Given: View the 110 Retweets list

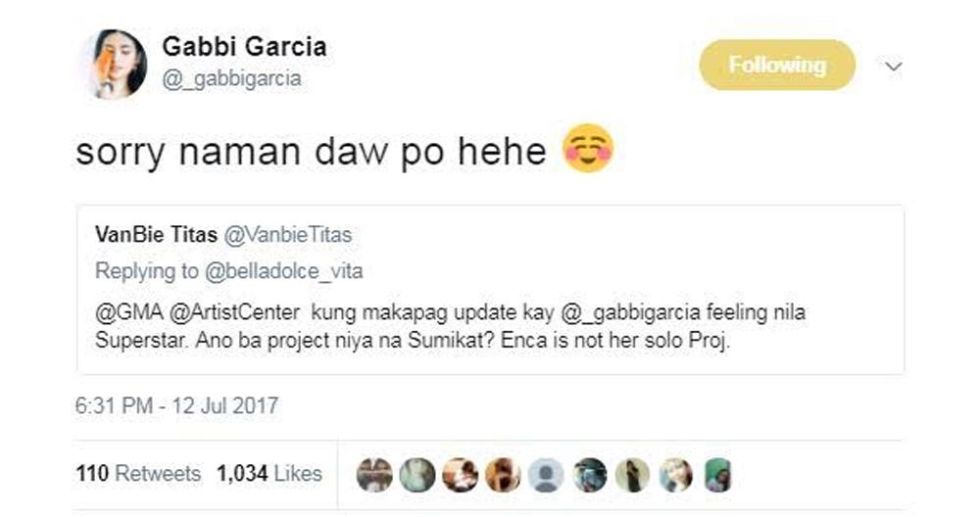Looking at the screenshot, I should coord(139,473).
